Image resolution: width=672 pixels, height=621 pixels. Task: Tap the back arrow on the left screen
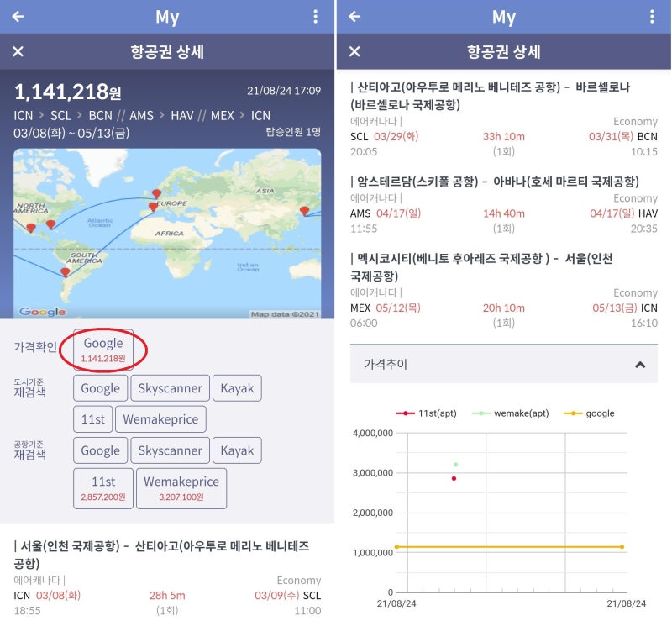17,17
